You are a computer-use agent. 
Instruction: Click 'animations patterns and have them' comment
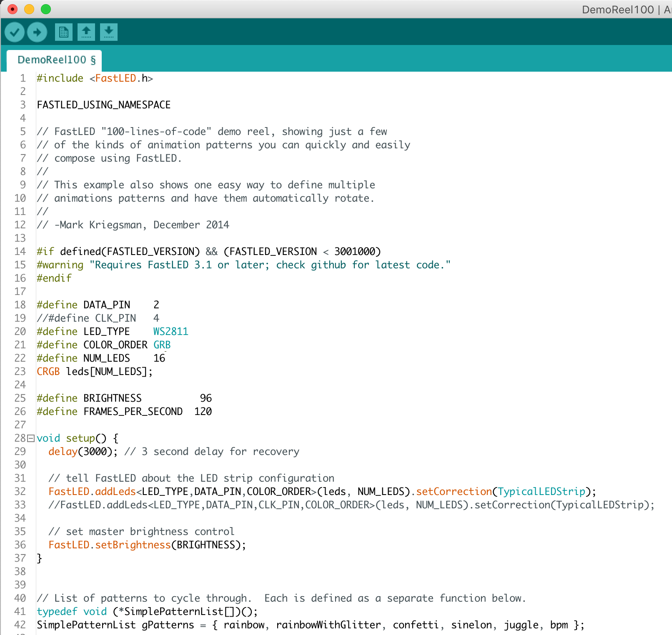(x=206, y=198)
